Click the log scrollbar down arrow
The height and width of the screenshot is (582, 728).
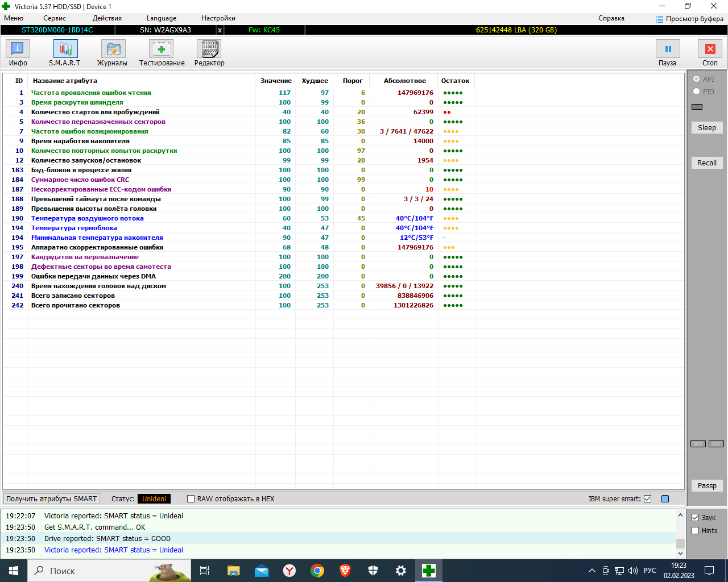tap(680, 553)
